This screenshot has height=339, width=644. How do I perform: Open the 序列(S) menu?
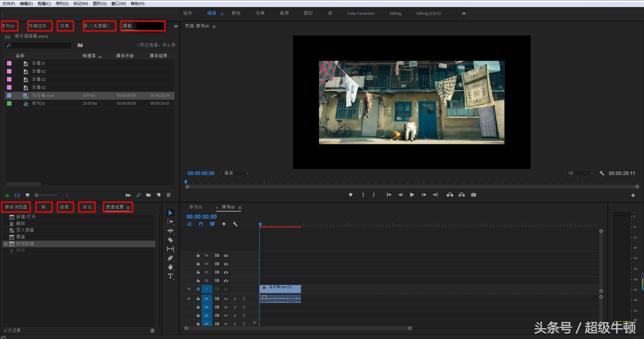pos(62,3)
